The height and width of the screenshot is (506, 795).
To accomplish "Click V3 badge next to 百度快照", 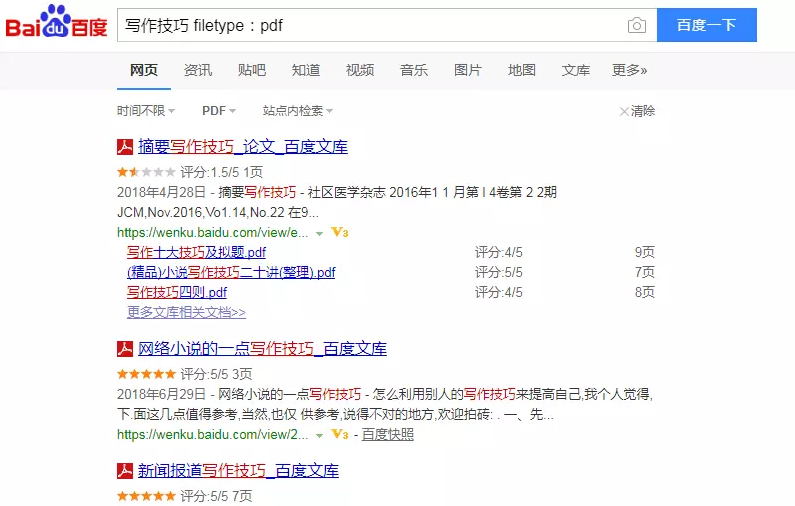I will 340,435.
